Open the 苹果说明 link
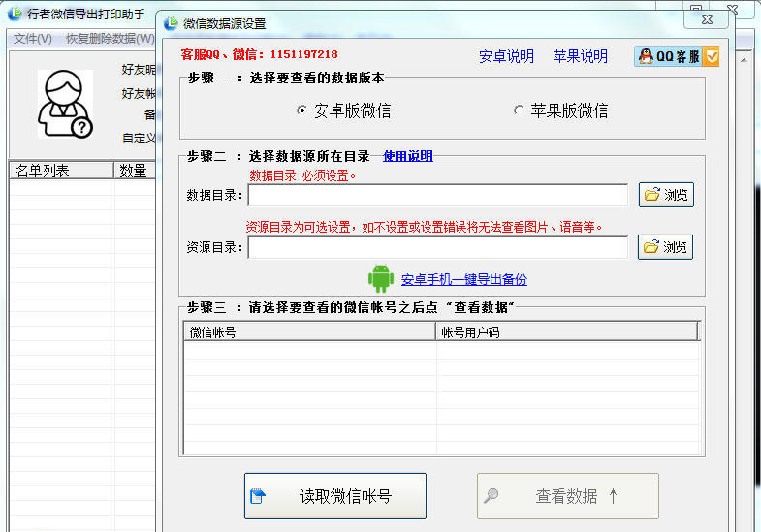The height and width of the screenshot is (532, 761). pyautogui.click(x=580, y=56)
